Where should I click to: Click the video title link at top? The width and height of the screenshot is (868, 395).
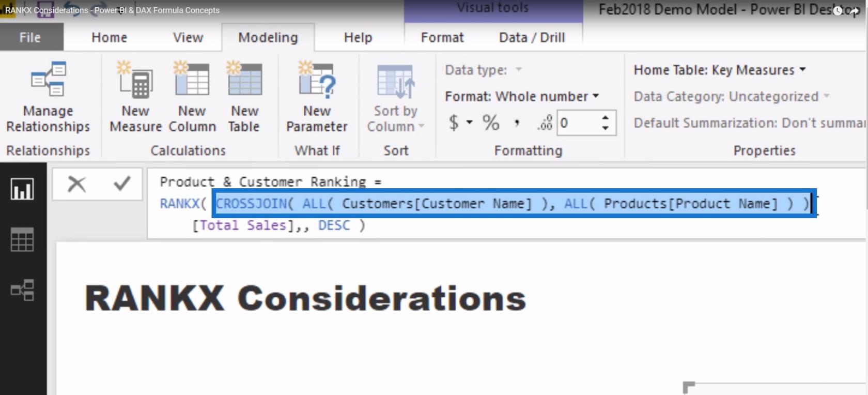click(112, 10)
